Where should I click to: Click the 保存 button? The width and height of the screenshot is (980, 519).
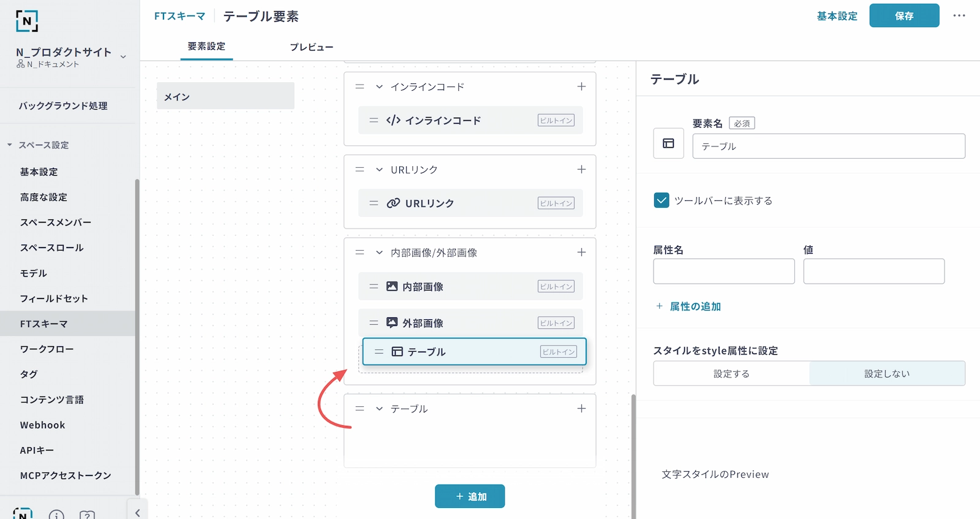[904, 16]
